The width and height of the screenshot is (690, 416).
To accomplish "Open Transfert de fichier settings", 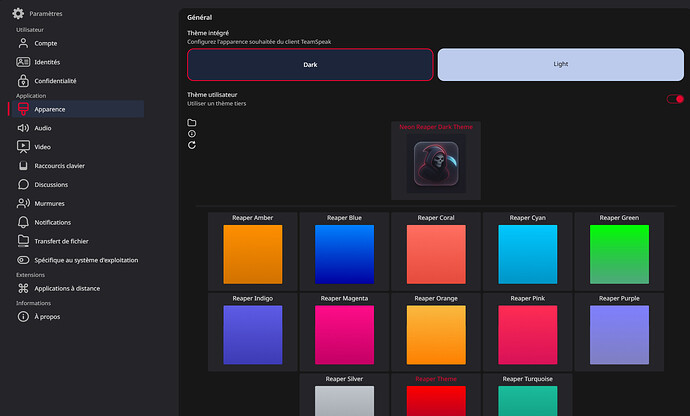I will (61, 241).
